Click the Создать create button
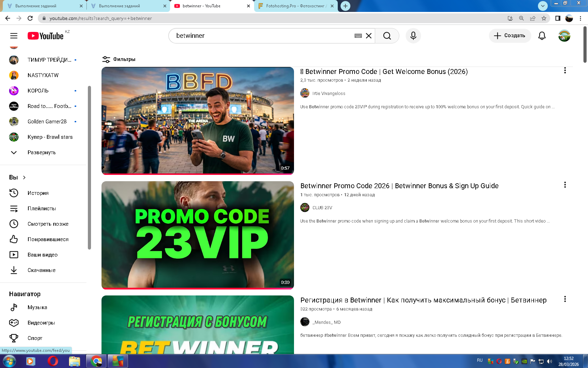 510,36
